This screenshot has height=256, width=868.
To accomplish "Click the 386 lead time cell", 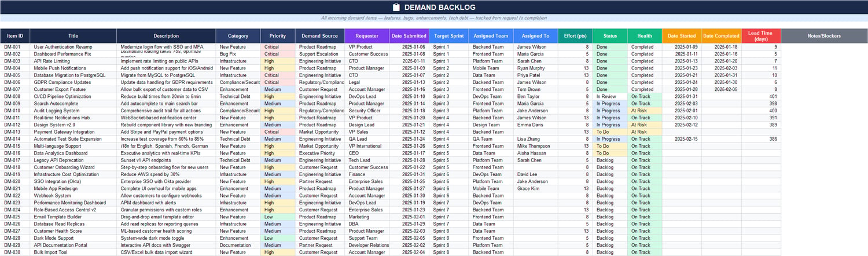I will coord(762,139).
